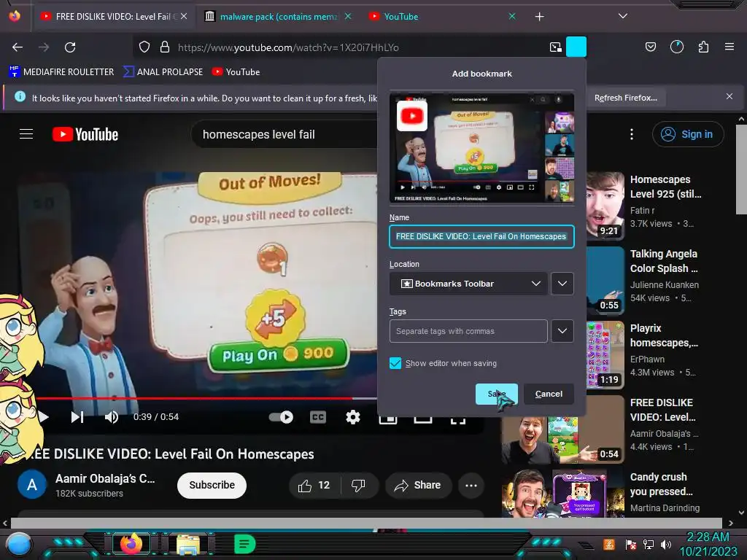
Task: Open the green notes taskbar app
Action: (x=244, y=544)
